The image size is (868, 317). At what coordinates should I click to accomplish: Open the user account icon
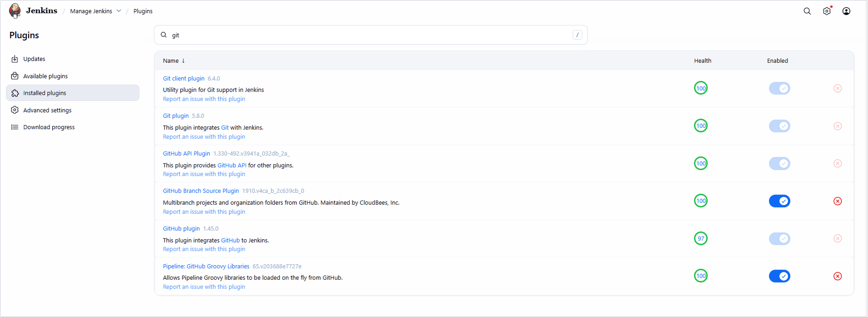[846, 11]
